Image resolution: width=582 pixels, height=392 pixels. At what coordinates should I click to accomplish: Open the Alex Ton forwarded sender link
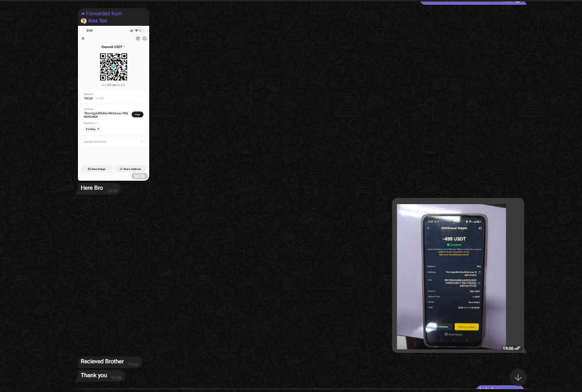coord(98,21)
